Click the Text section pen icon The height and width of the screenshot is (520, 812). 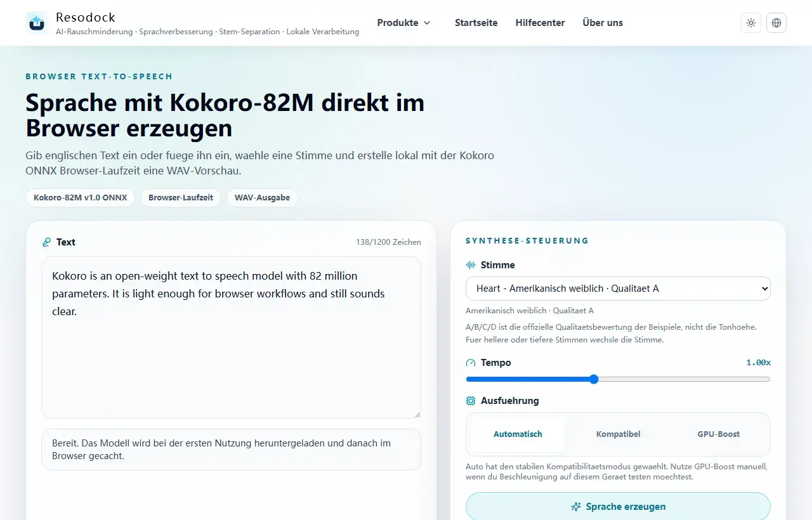coord(46,242)
